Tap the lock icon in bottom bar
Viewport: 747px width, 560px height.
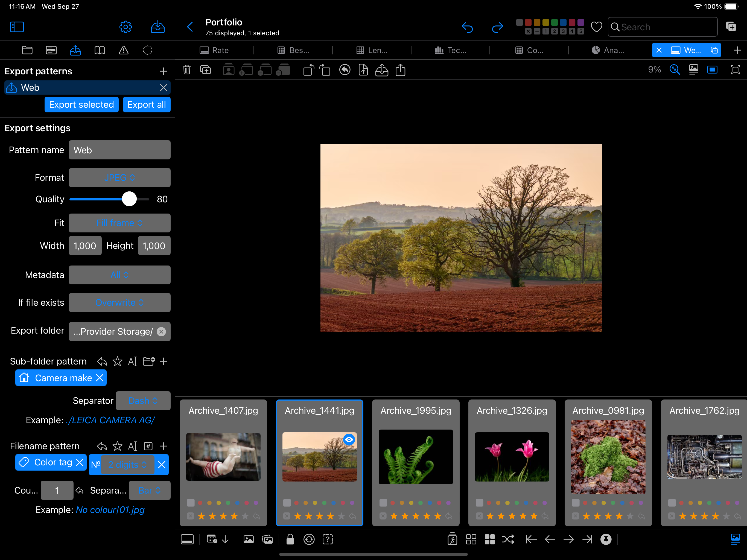coord(290,539)
